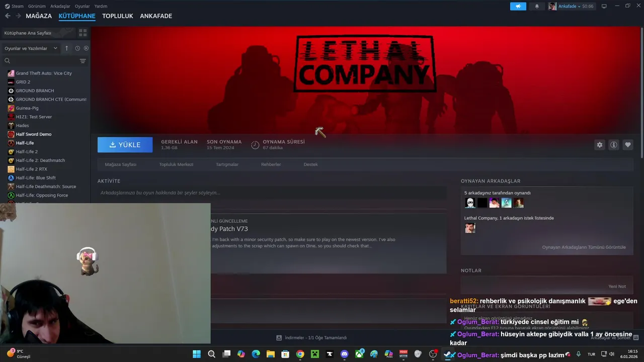
Task: Open the Steam menu
Action: click(x=15, y=7)
